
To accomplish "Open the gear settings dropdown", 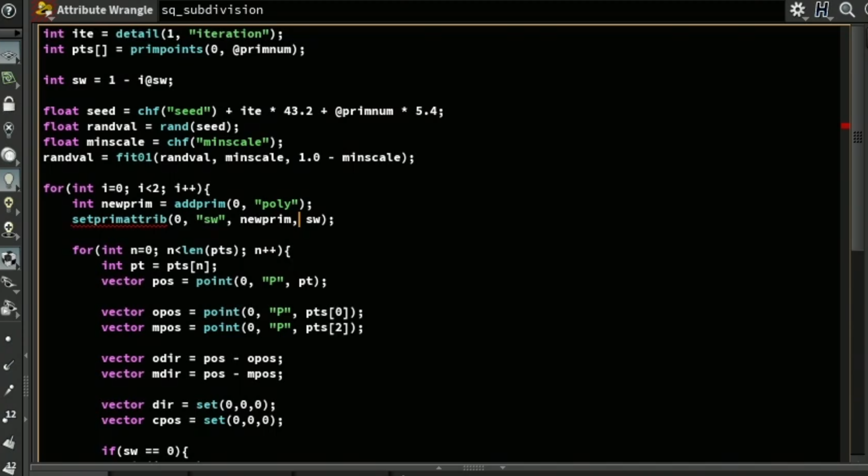I will click(x=798, y=10).
